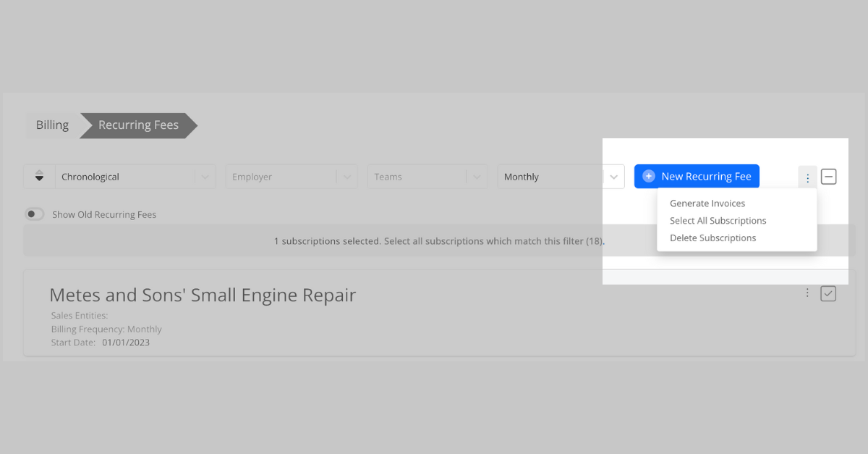868x454 pixels.
Task: Click Delete Subscriptions in the menu
Action: click(x=712, y=237)
